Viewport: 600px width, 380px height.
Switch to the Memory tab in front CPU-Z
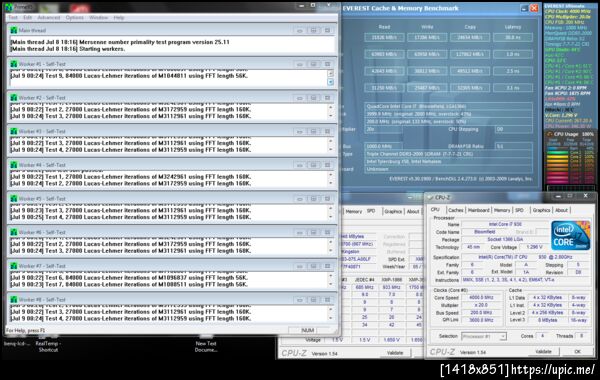(x=502, y=210)
